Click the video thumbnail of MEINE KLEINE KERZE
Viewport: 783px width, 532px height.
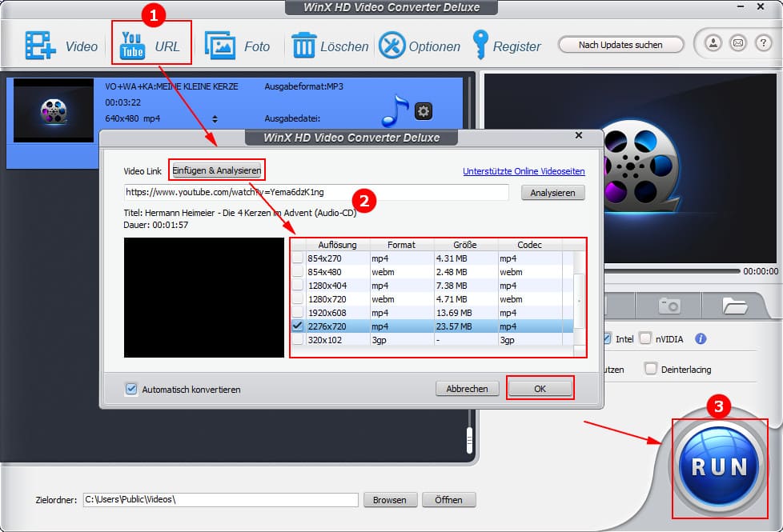click(x=54, y=110)
